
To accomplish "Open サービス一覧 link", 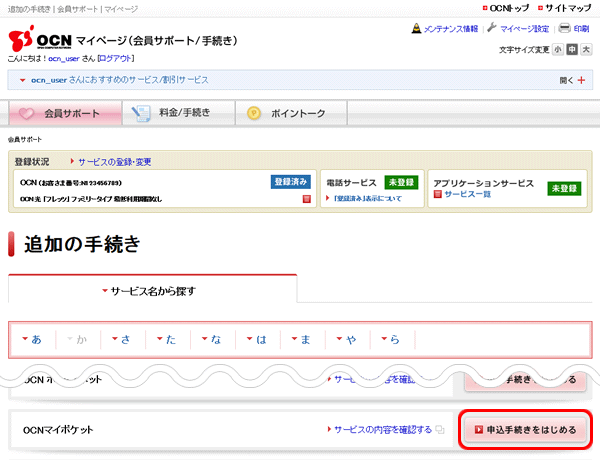I will click(468, 194).
